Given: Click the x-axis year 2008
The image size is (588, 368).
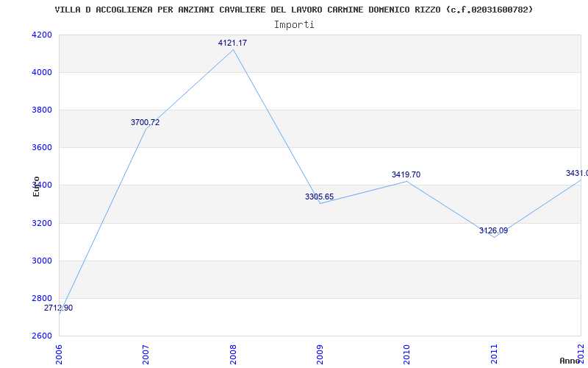Looking at the screenshot, I should point(233,354).
